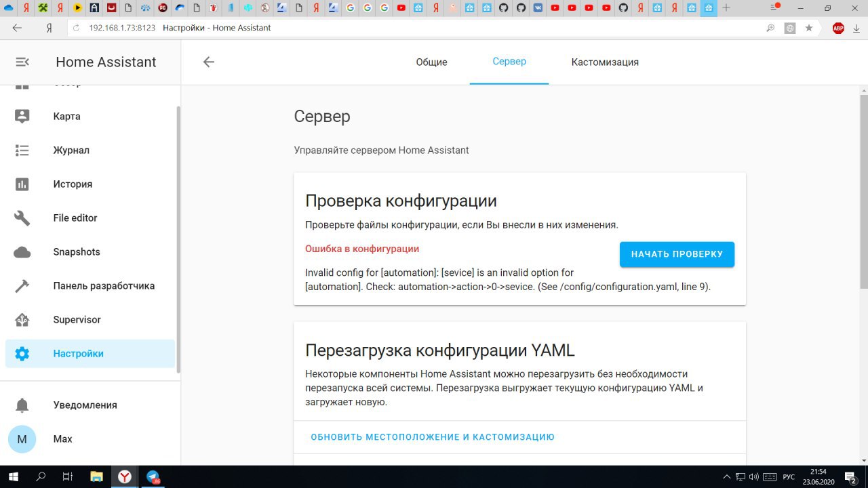The image size is (868, 488).
Task: Open the volume control in tray
Action: coord(754,476)
